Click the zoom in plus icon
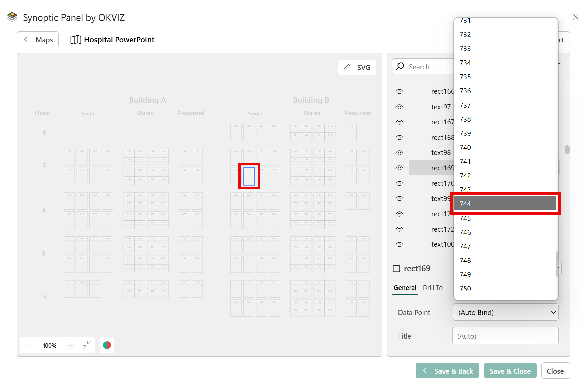This screenshot has width=588, height=385. pyautogui.click(x=71, y=345)
